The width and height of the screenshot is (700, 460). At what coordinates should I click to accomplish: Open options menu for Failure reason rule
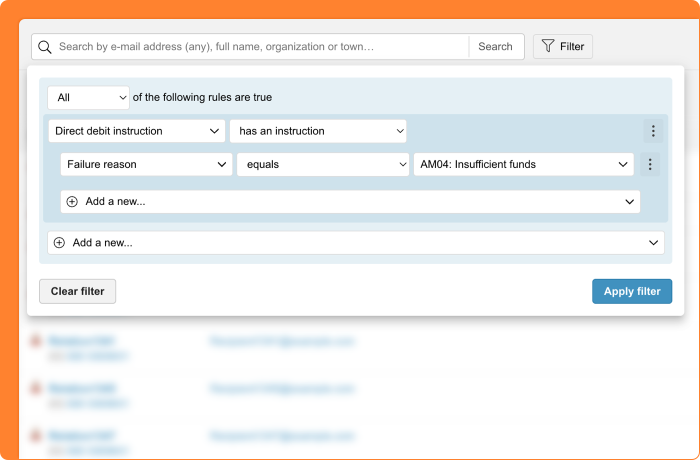point(650,164)
